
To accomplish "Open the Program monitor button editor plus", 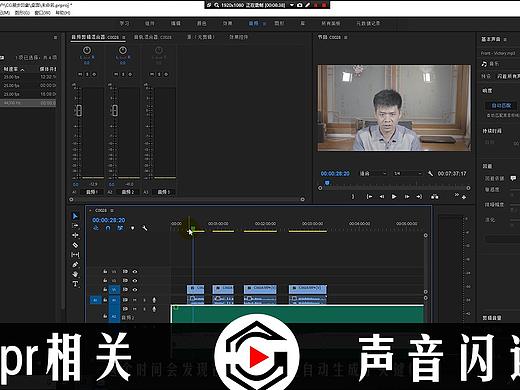I will pos(464,197).
